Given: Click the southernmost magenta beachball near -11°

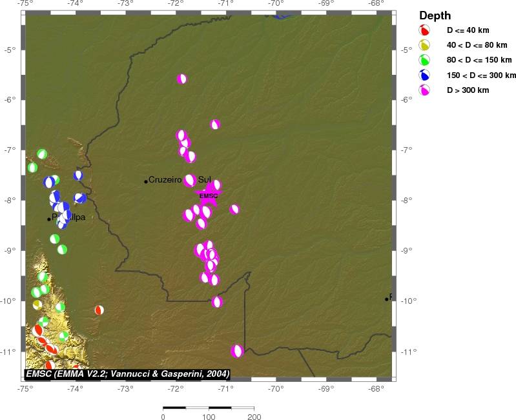Looking at the screenshot, I should (x=237, y=351).
